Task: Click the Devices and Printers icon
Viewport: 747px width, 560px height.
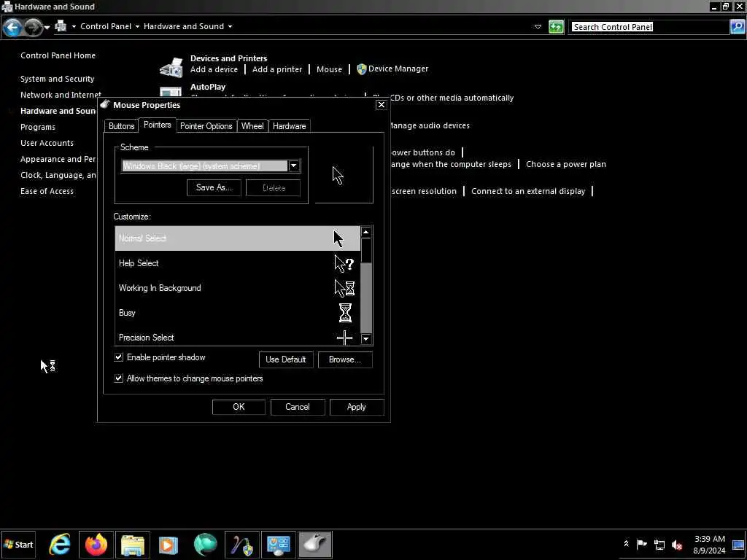Action: (x=171, y=67)
